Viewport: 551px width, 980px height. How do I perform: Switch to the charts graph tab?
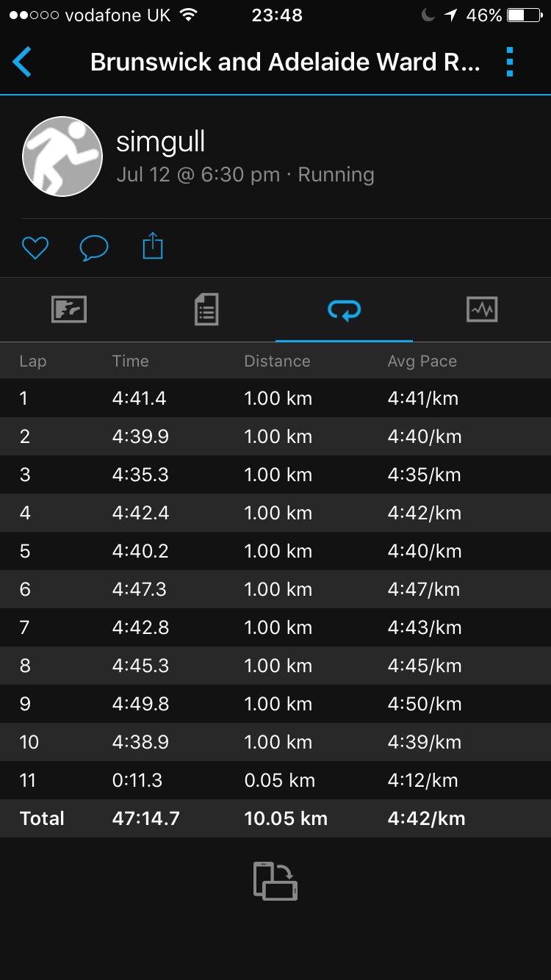pyautogui.click(x=482, y=309)
